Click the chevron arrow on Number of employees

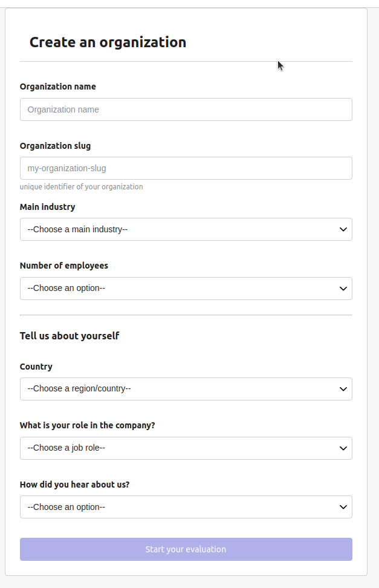click(343, 289)
